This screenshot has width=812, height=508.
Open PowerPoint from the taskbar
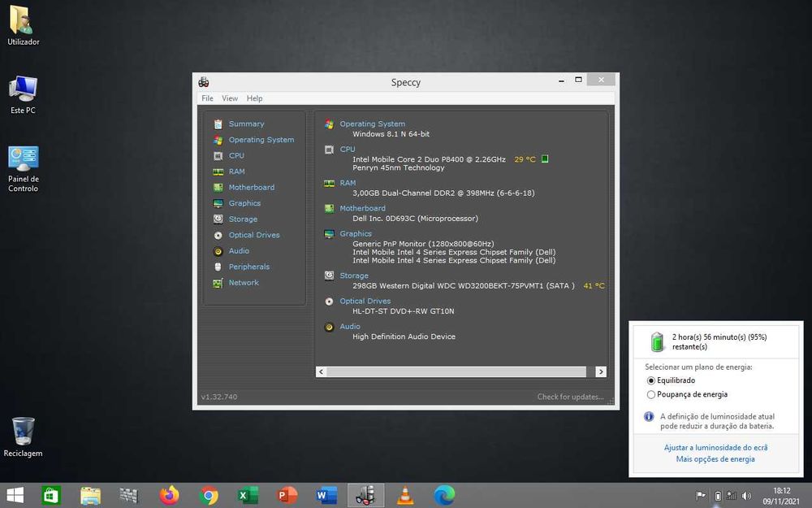coord(287,496)
